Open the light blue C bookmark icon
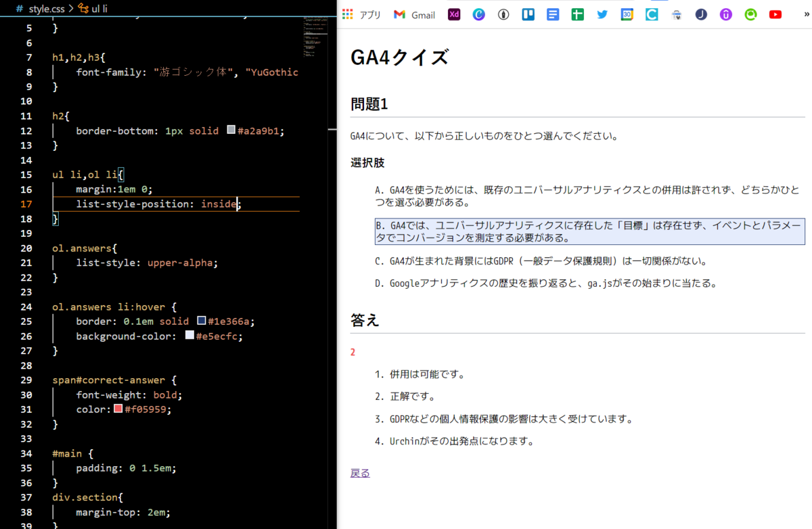Screen dimensions: 812x529 click(652, 14)
